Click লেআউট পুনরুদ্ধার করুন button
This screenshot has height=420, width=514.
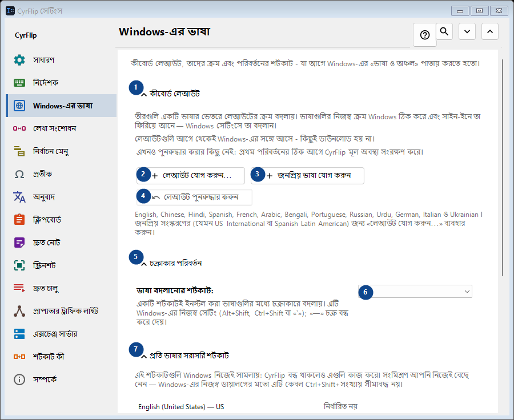(x=194, y=197)
